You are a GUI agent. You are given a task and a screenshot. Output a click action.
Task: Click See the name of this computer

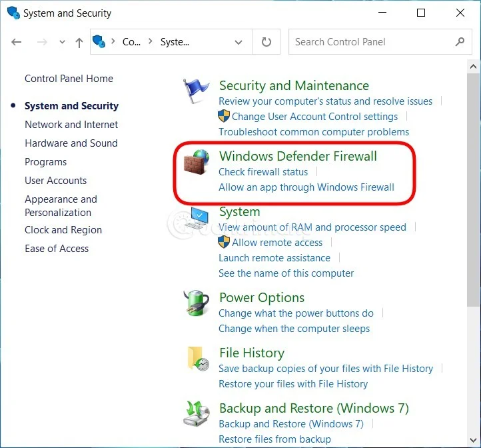[x=286, y=273]
